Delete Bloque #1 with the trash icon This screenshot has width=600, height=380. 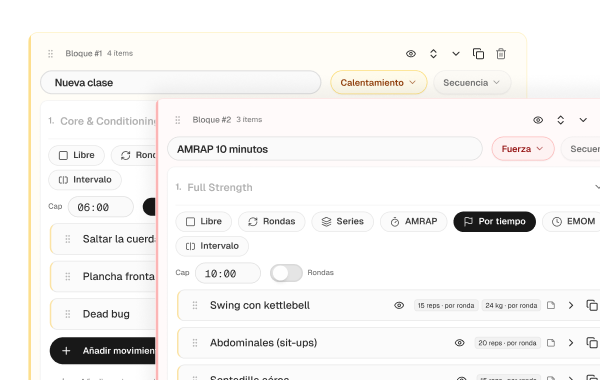click(501, 54)
